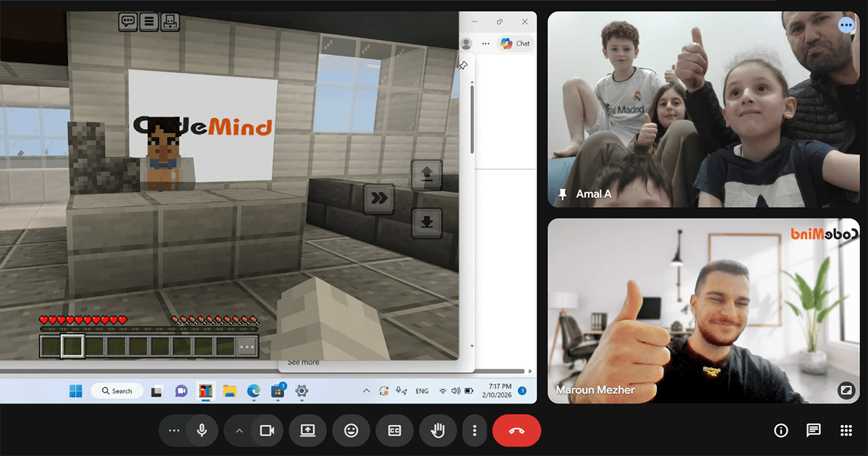Open the meeting details info icon
868x456 pixels.
point(780,431)
